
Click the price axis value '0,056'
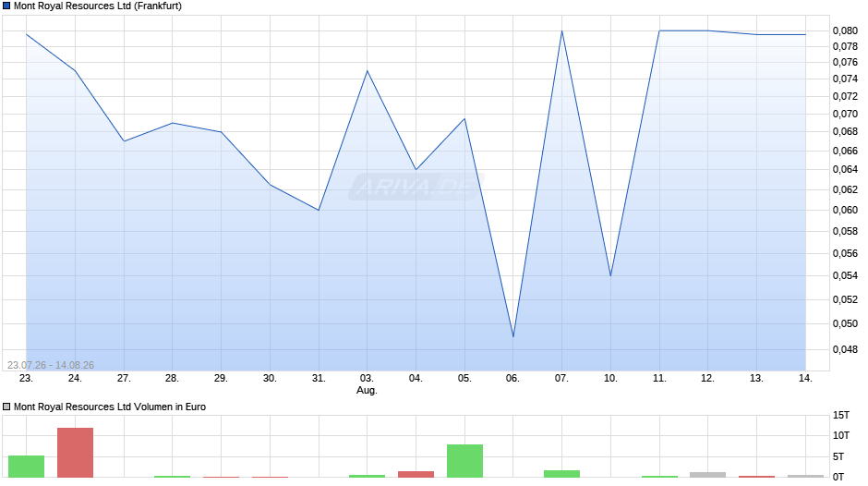click(845, 253)
